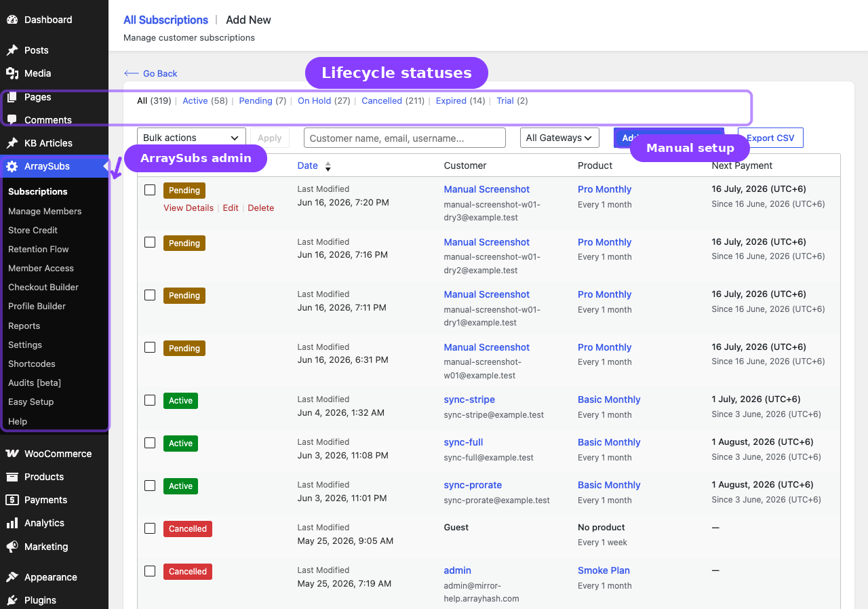Click Edit under first Pending row
The image size is (868, 609).
pyautogui.click(x=231, y=208)
